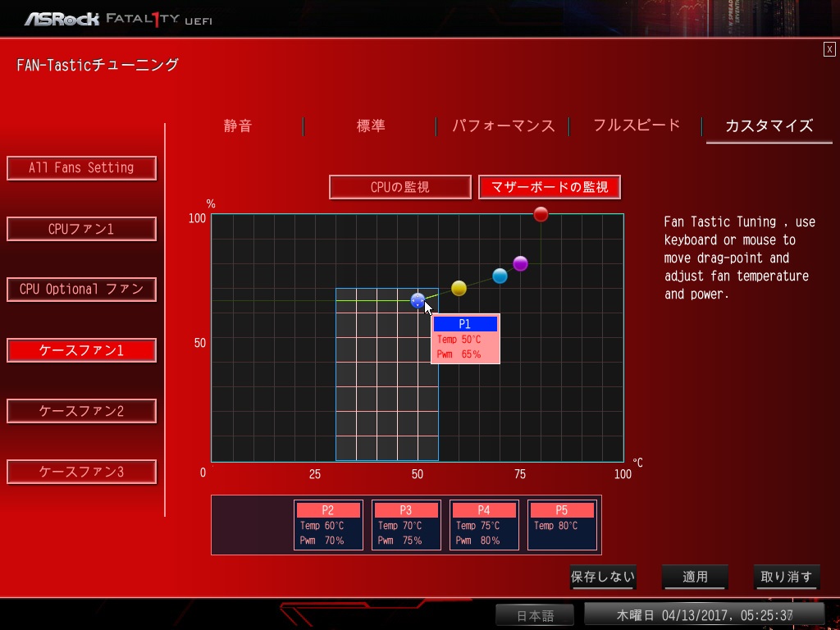Click the P3 Temp 70°C info box
The image size is (840, 630).
[x=406, y=525]
